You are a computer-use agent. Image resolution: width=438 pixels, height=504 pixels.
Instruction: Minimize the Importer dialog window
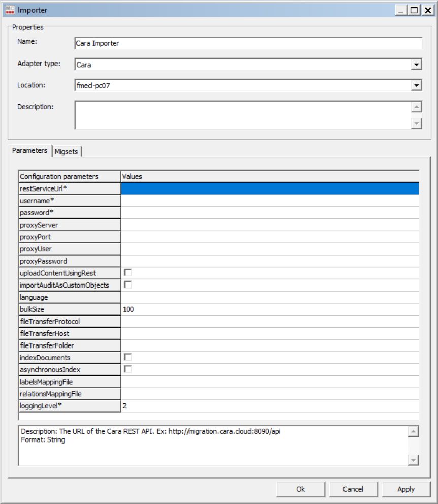pos(402,10)
